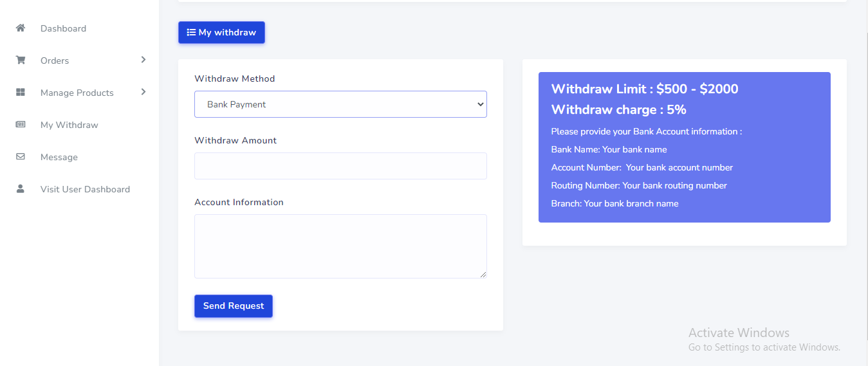Click inside the Account Information textarea

click(340, 246)
